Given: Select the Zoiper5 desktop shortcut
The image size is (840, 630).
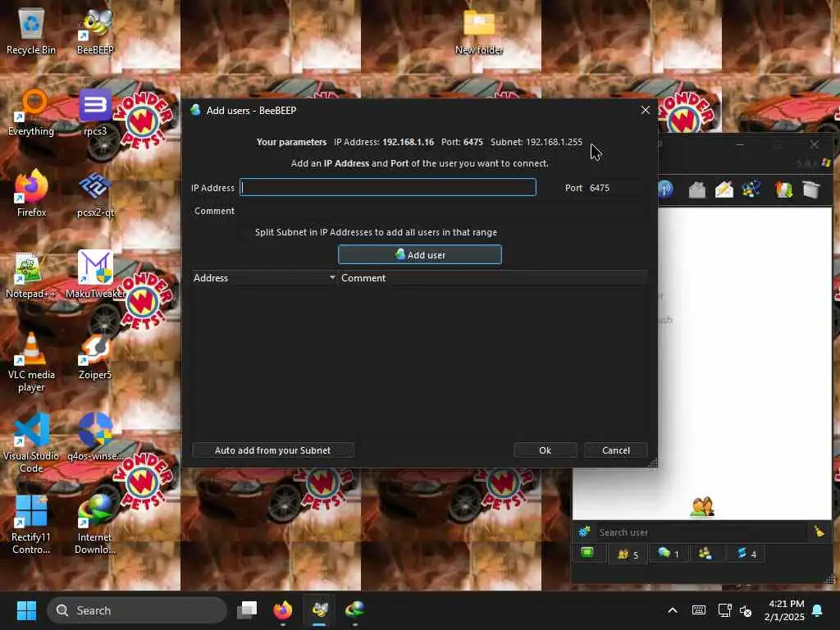Looking at the screenshot, I should (x=95, y=356).
